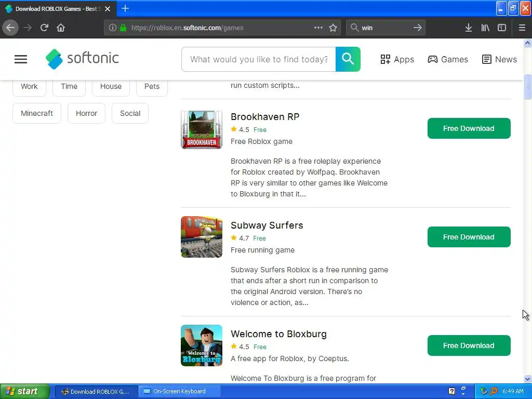Click the scrollbar up arrow

tap(527, 43)
